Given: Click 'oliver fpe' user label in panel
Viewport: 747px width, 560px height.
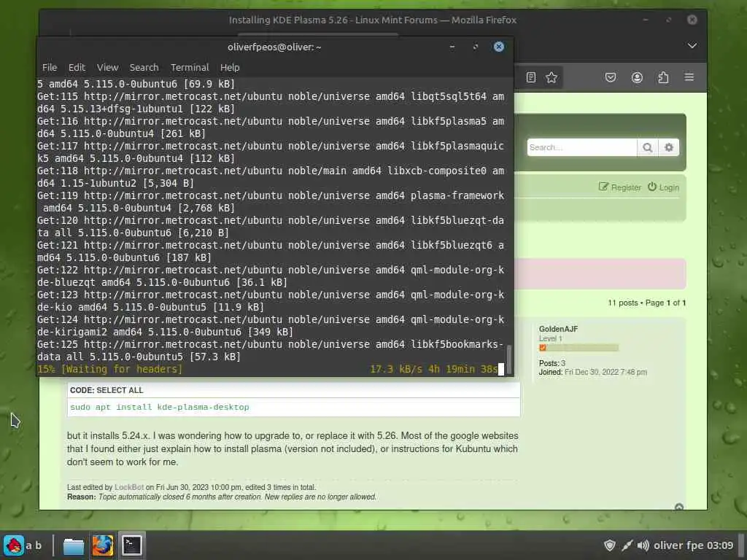Looking at the screenshot, I should tap(678, 545).
